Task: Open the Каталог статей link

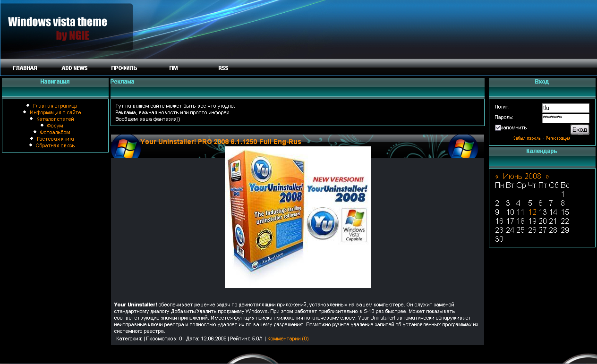Action: click(x=55, y=119)
